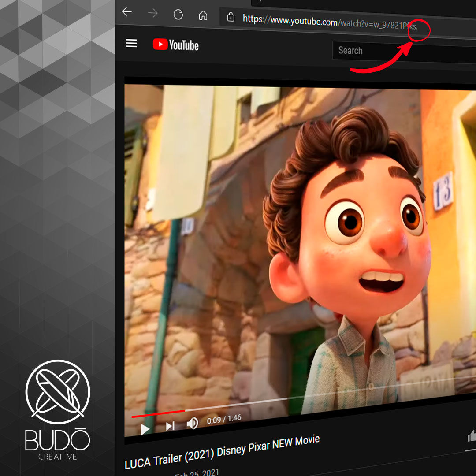Image resolution: width=476 pixels, height=476 pixels.
Task: Focus the YouTube Search field
Action: pyautogui.click(x=404, y=52)
